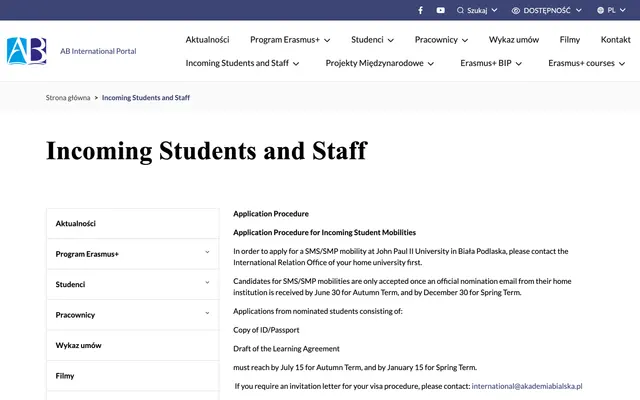640x400 pixels.
Task: Click the AB logo image
Action: [27, 51]
